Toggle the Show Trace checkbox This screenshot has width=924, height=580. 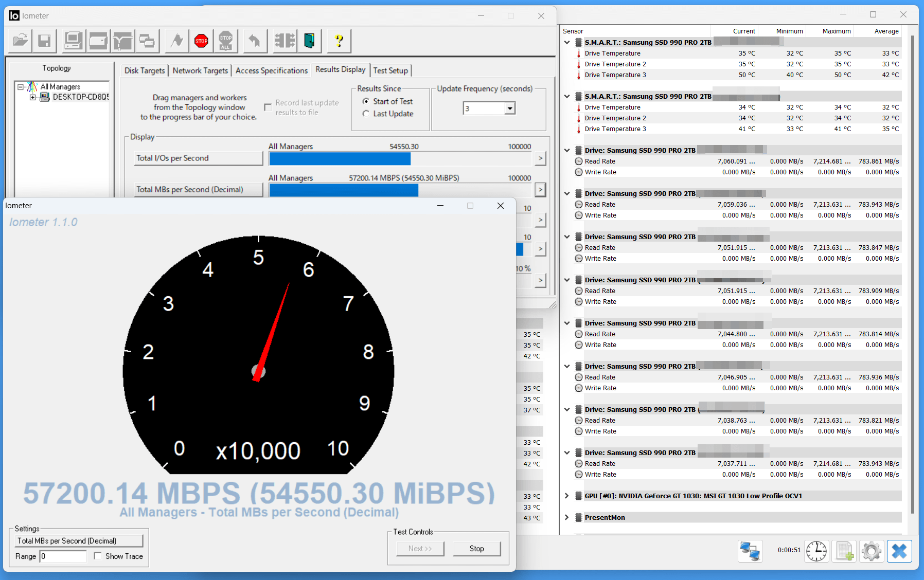pos(98,556)
